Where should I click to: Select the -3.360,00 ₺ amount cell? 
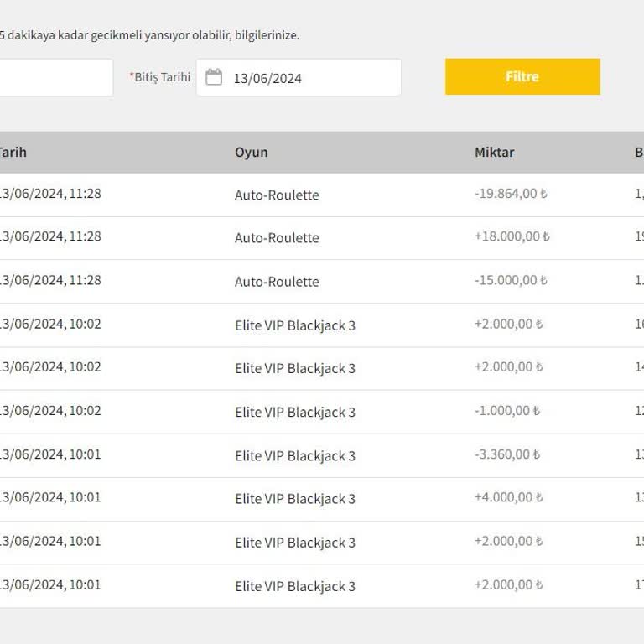507,454
